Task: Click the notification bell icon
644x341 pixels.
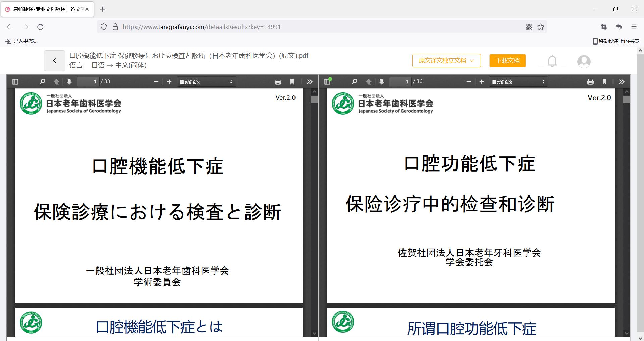Action: (x=552, y=61)
